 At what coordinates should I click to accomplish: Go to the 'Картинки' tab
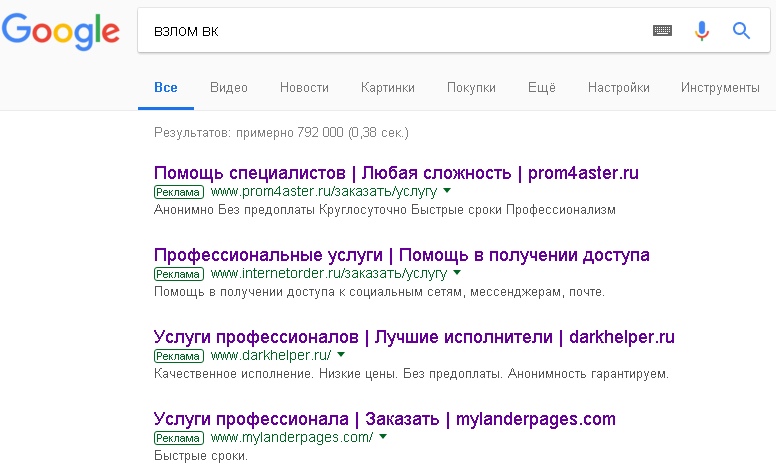pyautogui.click(x=388, y=88)
